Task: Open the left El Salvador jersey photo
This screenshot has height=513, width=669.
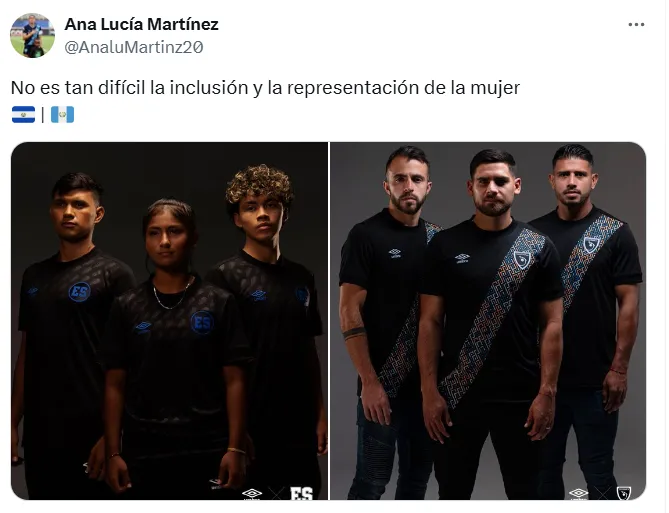Action: point(169,321)
